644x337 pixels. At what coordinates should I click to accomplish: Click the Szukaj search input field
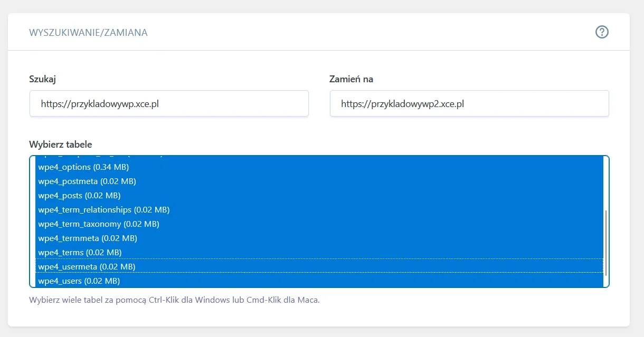pos(169,104)
